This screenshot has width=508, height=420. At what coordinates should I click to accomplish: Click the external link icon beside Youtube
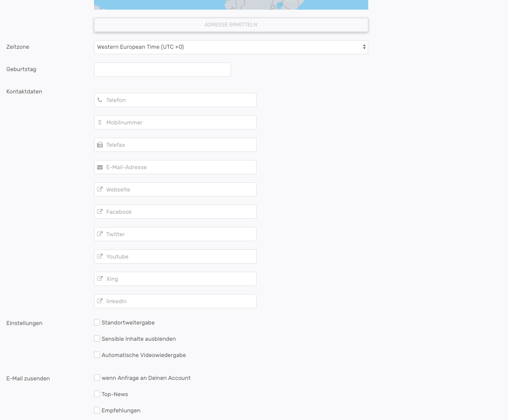click(100, 256)
